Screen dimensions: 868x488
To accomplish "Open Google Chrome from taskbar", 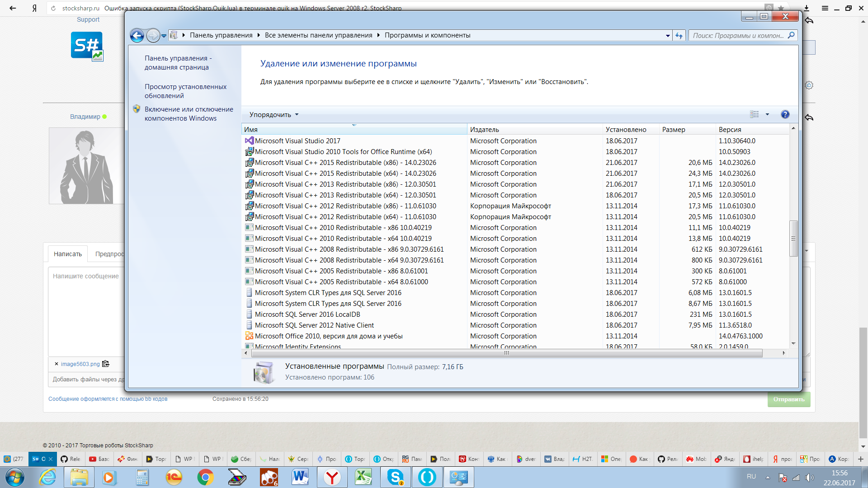I will tap(205, 477).
